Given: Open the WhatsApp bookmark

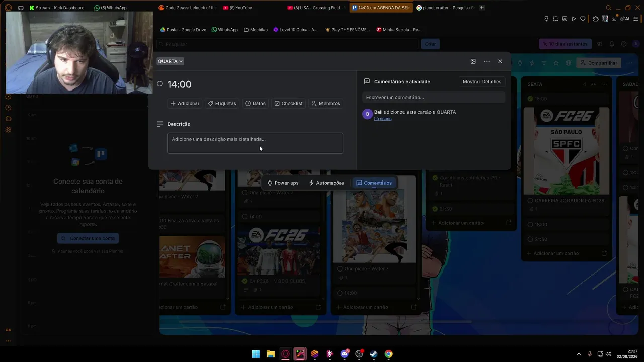Looking at the screenshot, I should (x=224, y=30).
